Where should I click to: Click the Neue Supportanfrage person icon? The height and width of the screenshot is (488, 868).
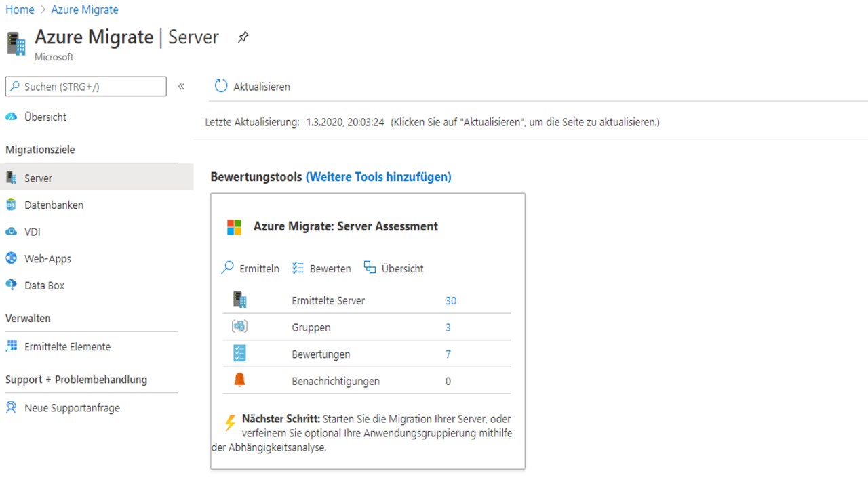pos(11,407)
